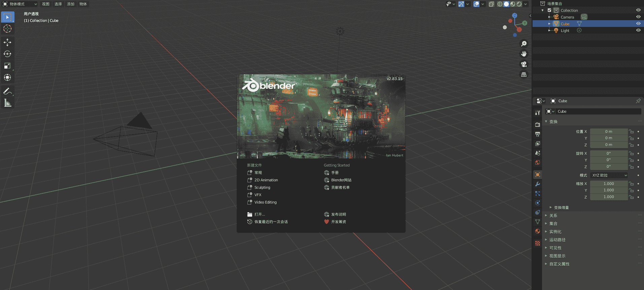Create new 2D Animation file

pos(266,180)
